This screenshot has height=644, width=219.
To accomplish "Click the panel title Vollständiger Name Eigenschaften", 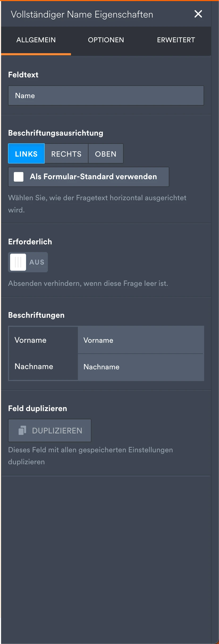I will [82, 14].
